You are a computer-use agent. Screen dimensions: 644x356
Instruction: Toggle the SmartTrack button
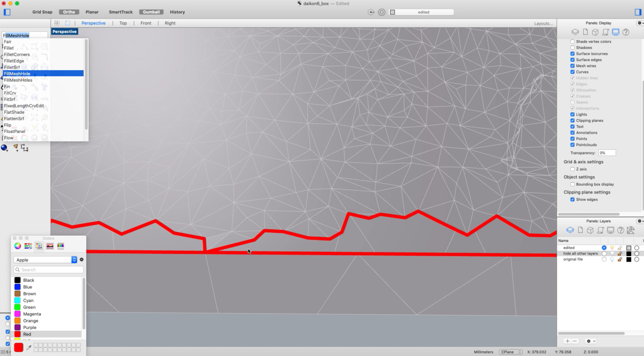[x=121, y=12]
